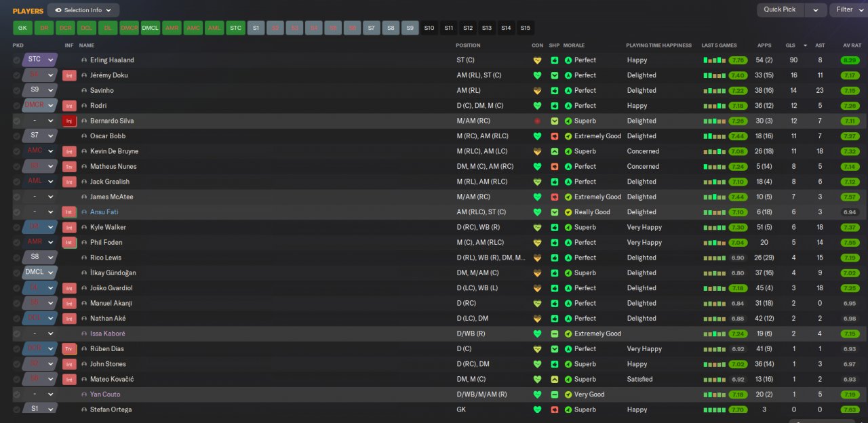
Task: Toggle the picked checkmark for Yan Couto
Action: (16, 395)
